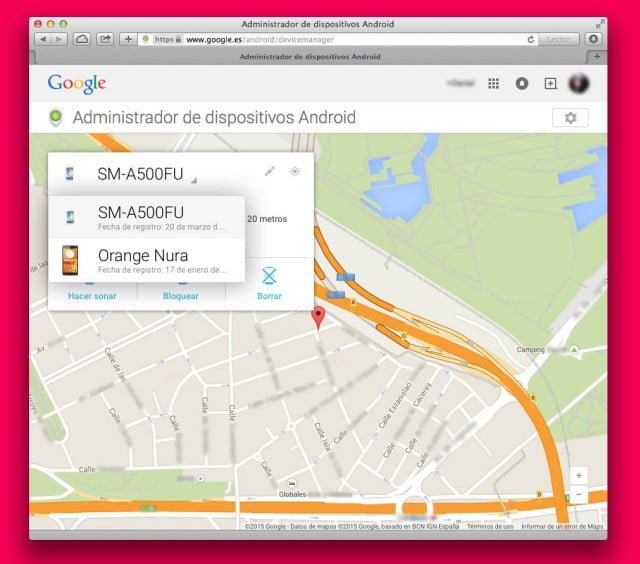The width and height of the screenshot is (640, 564).
Task: Open a new tab with plus button
Action: coord(597,57)
